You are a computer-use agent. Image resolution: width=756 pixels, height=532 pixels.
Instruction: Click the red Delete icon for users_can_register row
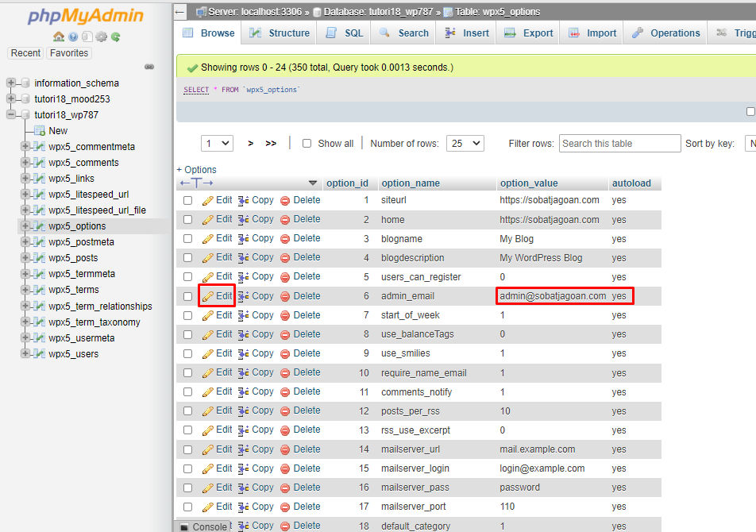click(285, 277)
